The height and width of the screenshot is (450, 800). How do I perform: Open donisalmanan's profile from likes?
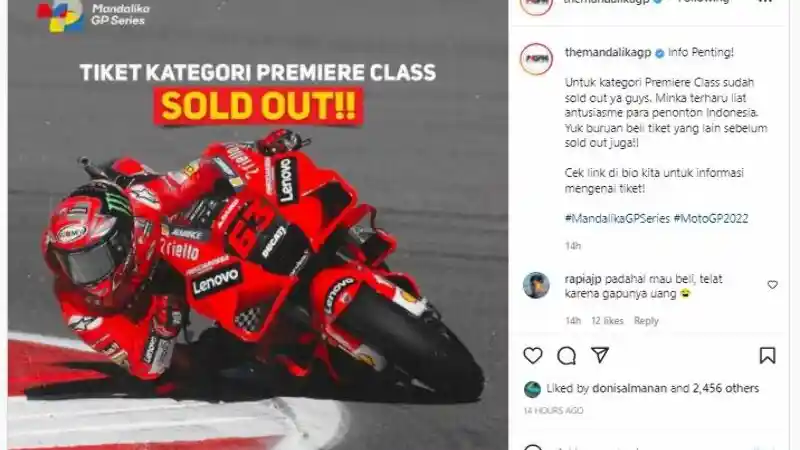pos(630,388)
